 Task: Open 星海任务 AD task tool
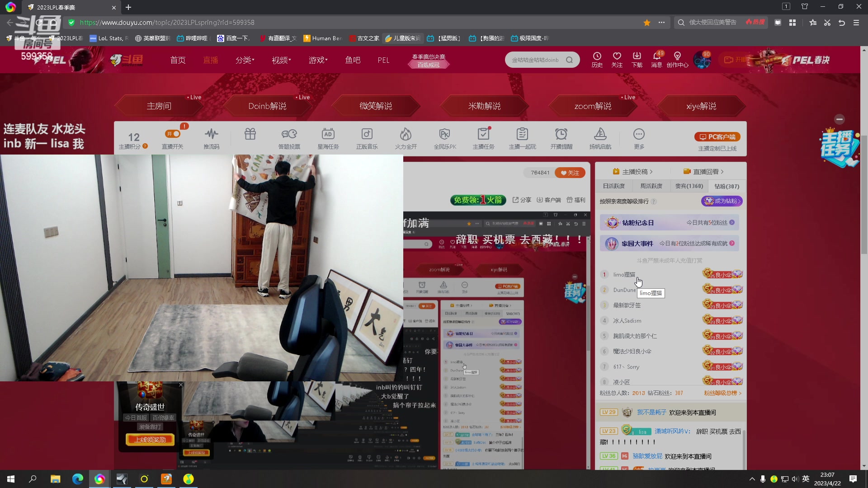coord(328,138)
